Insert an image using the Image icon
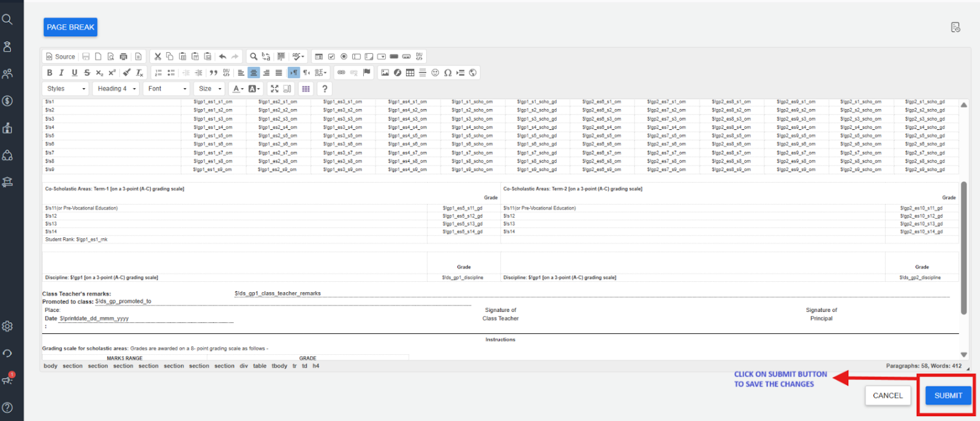Image resolution: width=980 pixels, height=421 pixels. click(x=385, y=73)
